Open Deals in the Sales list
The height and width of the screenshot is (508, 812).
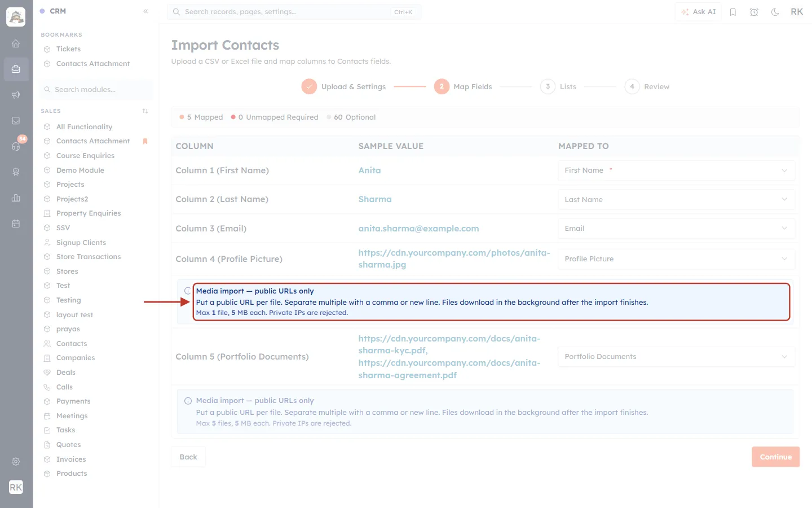coord(66,373)
